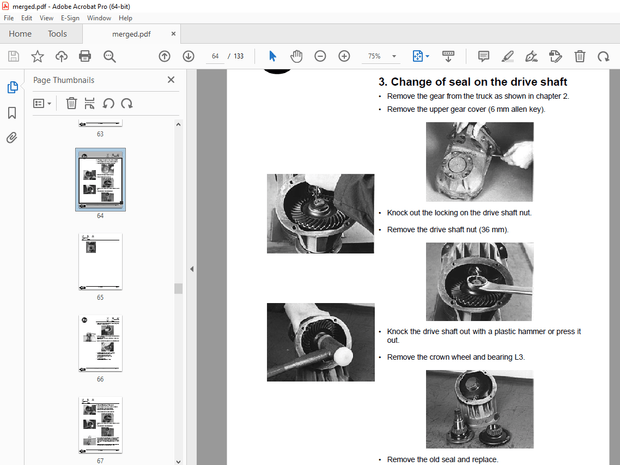620x465 pixels.
Task: Open the Help menu
Action: coord(125,18)
